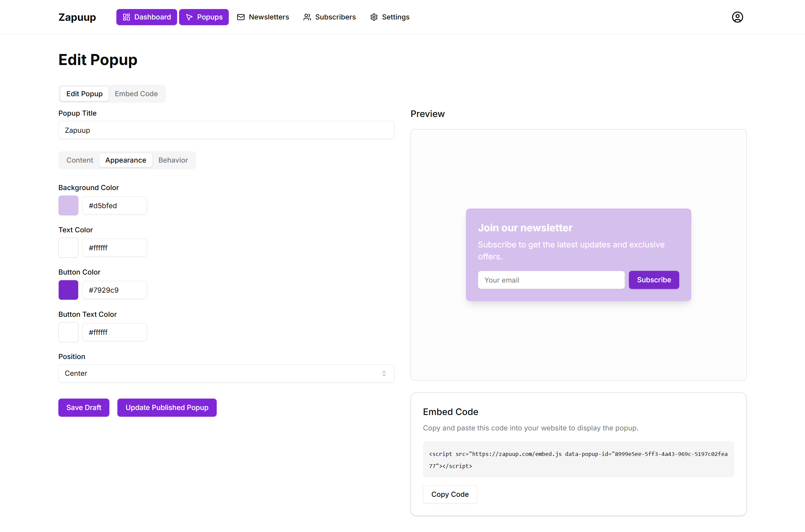Screen dimensions: 805x532
Task: Open the user profile avatar icon
Action: point(737,17)
